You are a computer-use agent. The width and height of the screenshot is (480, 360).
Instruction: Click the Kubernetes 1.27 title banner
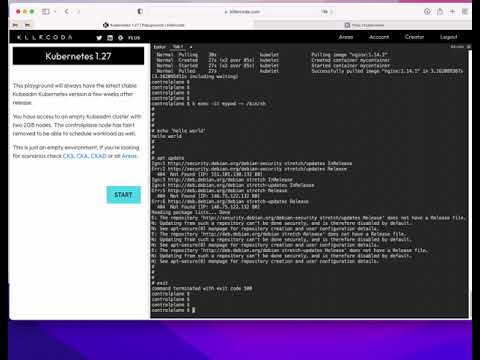(78, 56)
